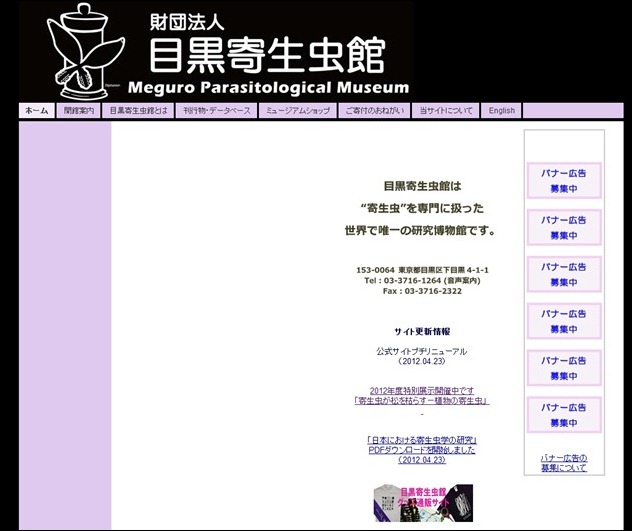
Task: Open the ご寄付のおねがい tab
Action: pos(374,110)
